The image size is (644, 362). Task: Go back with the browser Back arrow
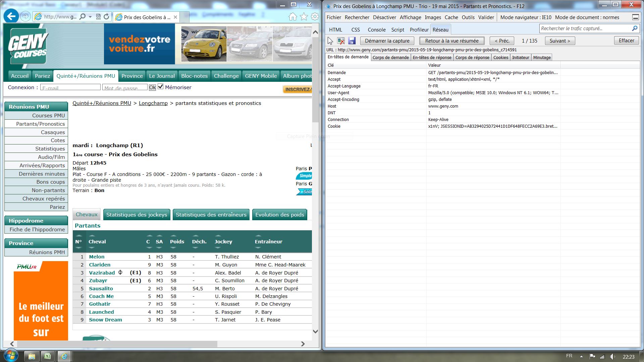pyautogui.click(x=11, y=16)
